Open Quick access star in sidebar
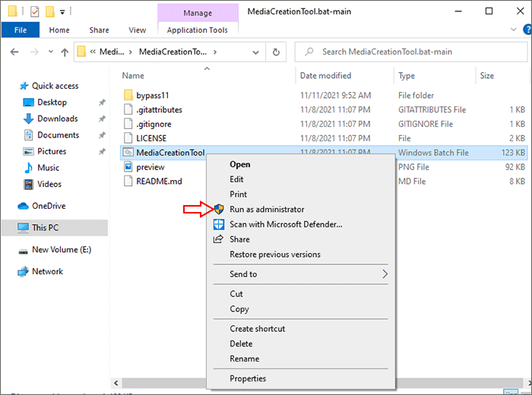This screenshot has width=532, height=395. click(24, 86)
